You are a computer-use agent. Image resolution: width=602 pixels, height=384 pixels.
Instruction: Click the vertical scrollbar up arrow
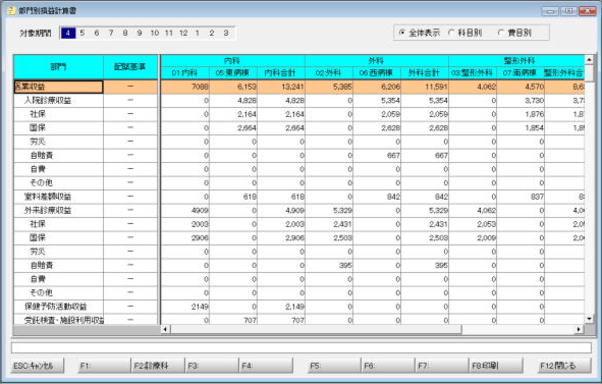coord(589,60)
